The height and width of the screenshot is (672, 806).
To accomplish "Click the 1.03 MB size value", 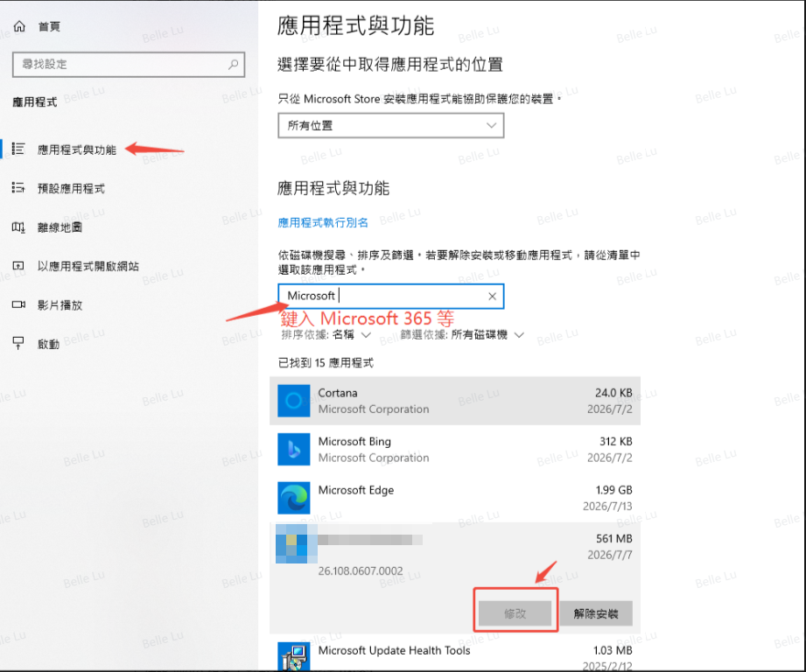I will [613, 650].
